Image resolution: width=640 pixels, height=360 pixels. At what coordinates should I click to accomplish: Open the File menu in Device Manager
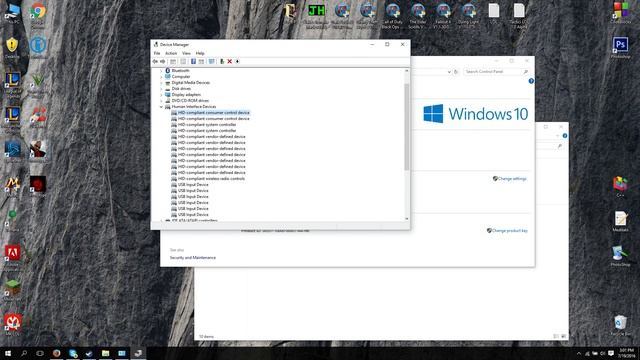pyautogui.click(x=157, y=53)
